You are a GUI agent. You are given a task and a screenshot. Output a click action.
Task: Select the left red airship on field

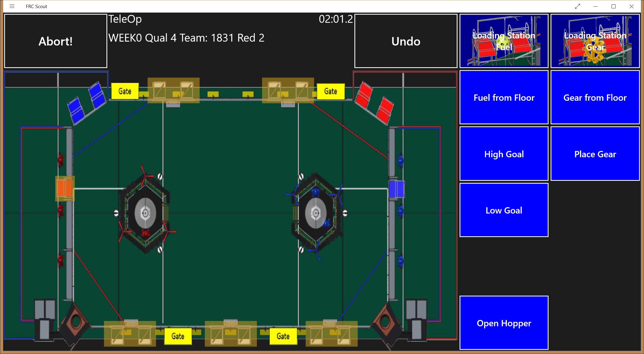point(145,213)
